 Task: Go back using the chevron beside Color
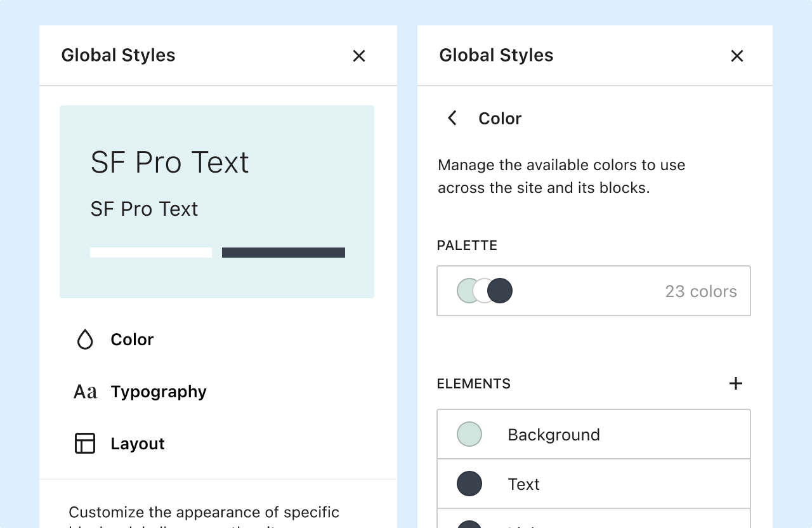tap(452, 118)
